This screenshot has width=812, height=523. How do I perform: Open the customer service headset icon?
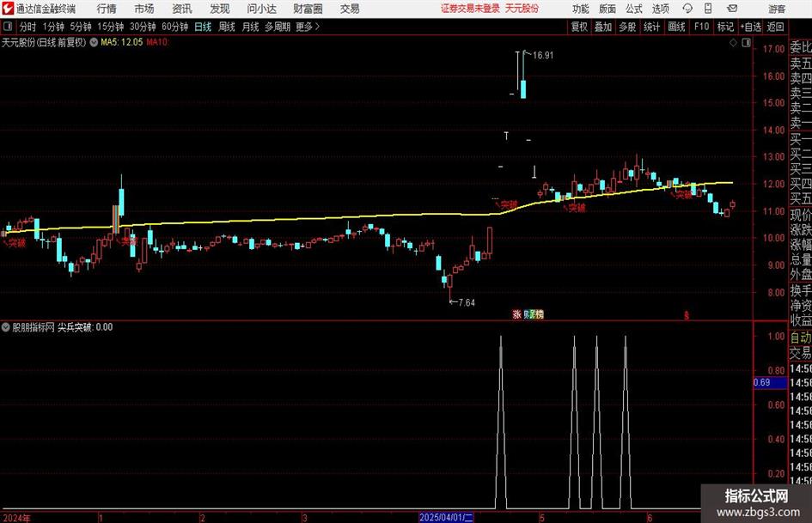pyautogui.click(x=687, y=9)
